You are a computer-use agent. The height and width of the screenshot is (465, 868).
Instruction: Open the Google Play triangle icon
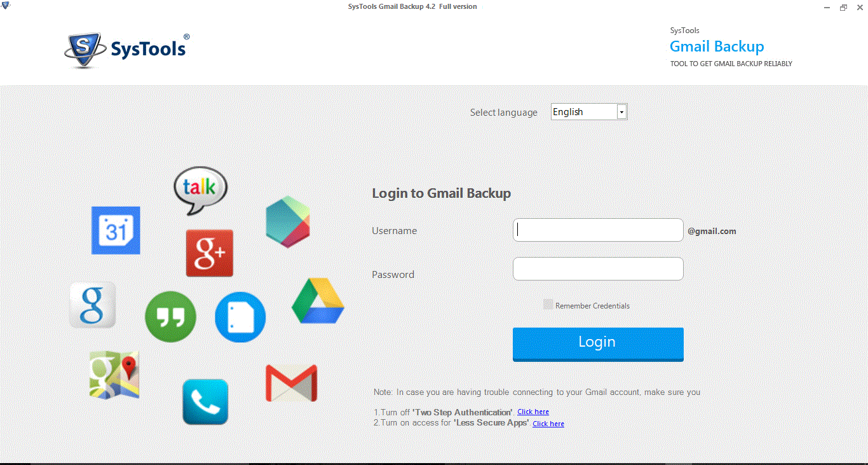click(287, 223)
